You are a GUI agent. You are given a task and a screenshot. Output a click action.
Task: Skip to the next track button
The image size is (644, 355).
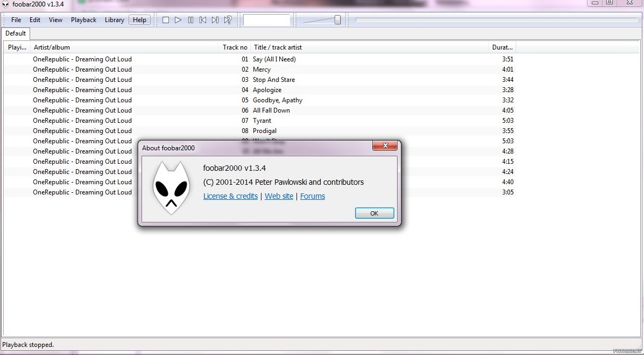tap(215, 20)
